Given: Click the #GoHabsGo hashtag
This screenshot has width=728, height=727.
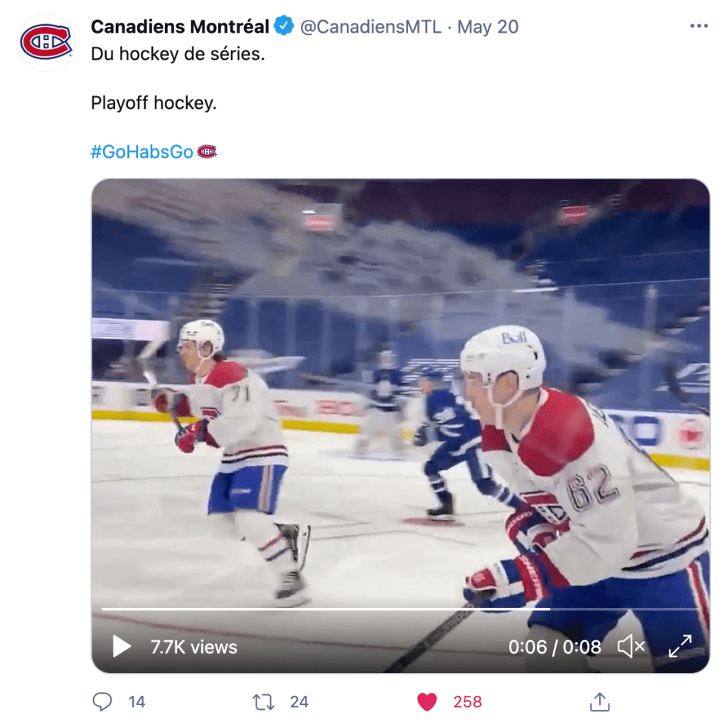Looking at the screenshot, I should [142, 152].
